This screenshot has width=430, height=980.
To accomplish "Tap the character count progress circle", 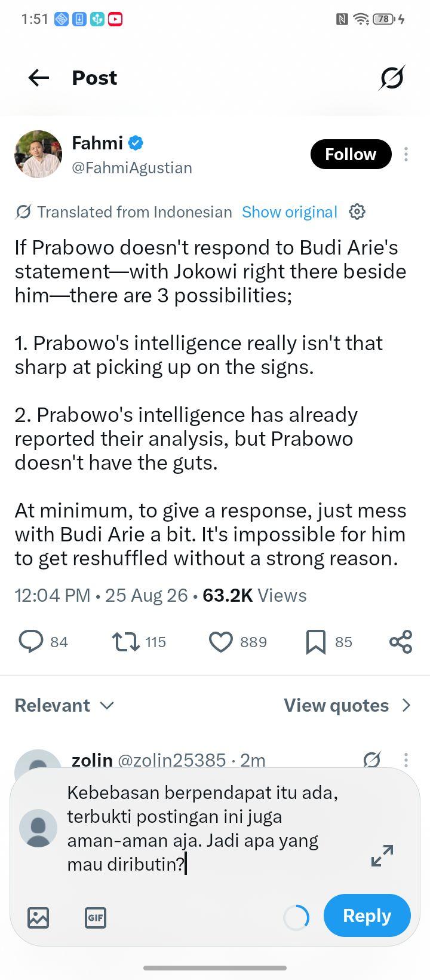I will click(296, 917).
